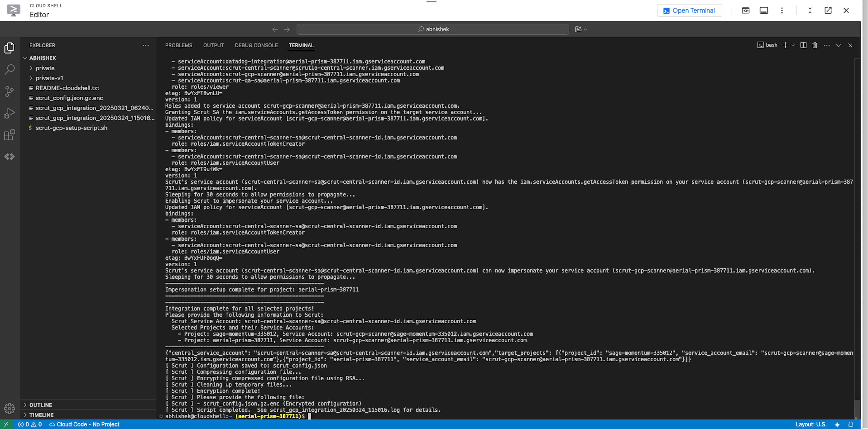Open the Source Control view icon
Screen dimensions: 868x429
pyautogui.click(x=9, y=91)
